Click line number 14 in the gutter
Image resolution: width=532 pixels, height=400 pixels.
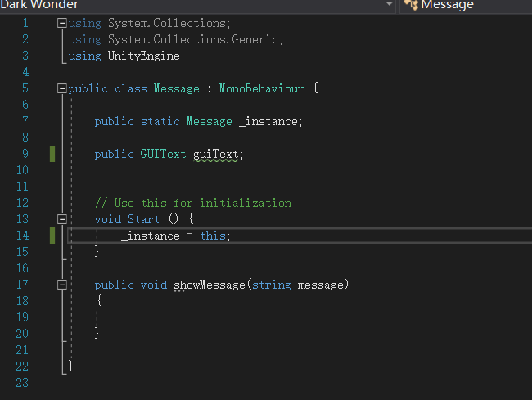(x=22, y=236)
